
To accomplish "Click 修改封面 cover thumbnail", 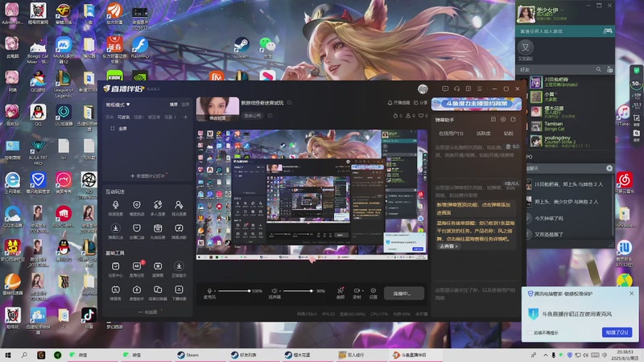I will (217, 109).
